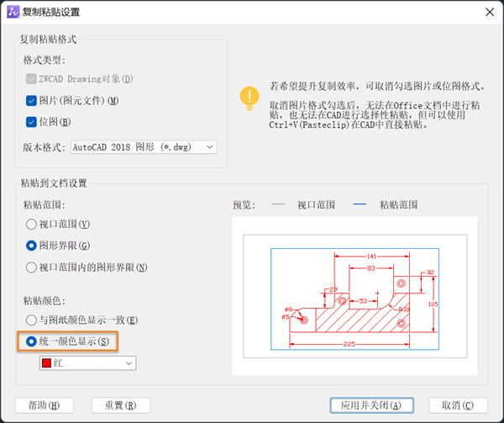
Task: Click the yellow lightbulb tip icon
Action: [249, 98]
